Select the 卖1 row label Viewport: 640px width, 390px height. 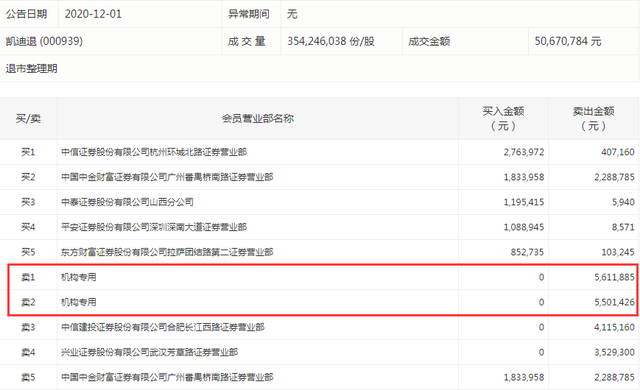28,277
